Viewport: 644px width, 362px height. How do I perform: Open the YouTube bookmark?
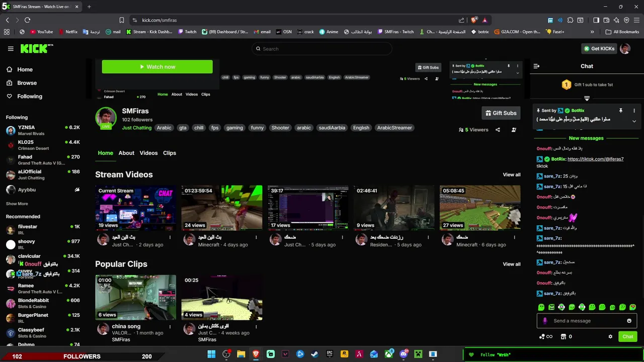[41, 32]
